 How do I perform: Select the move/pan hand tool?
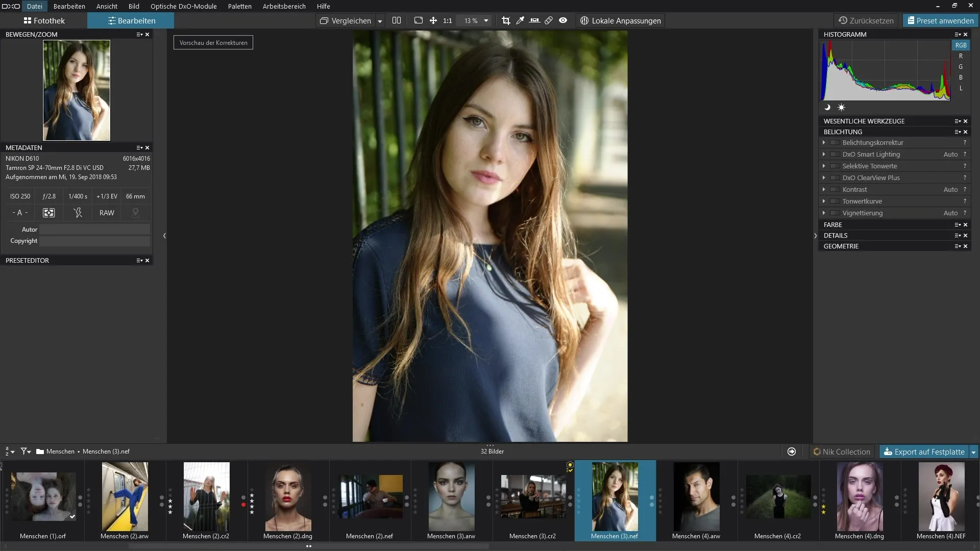click(x=433, y=20)
